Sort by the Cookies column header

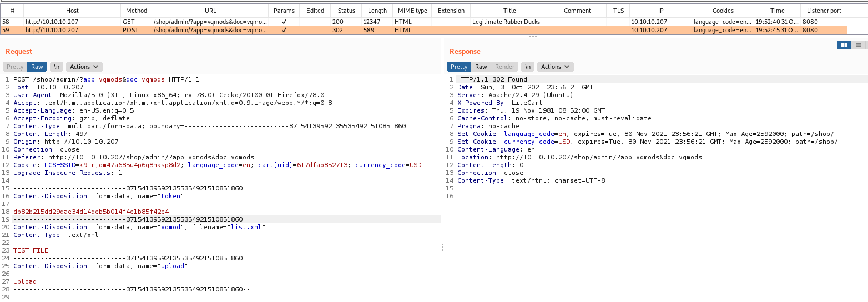(723, 11)
